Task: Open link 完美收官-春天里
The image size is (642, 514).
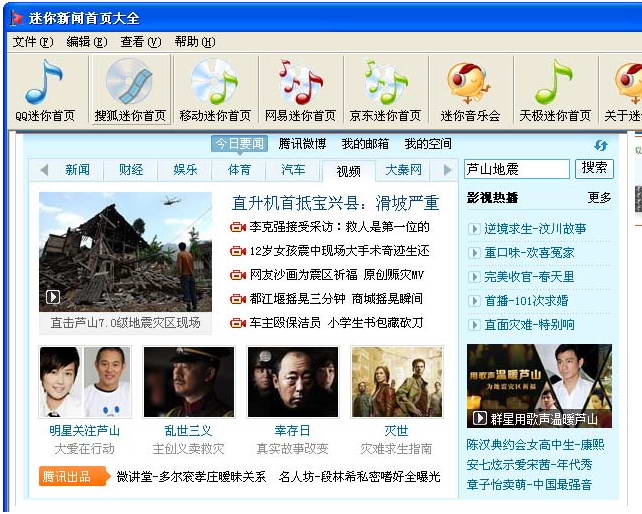Action: (529, 277)
